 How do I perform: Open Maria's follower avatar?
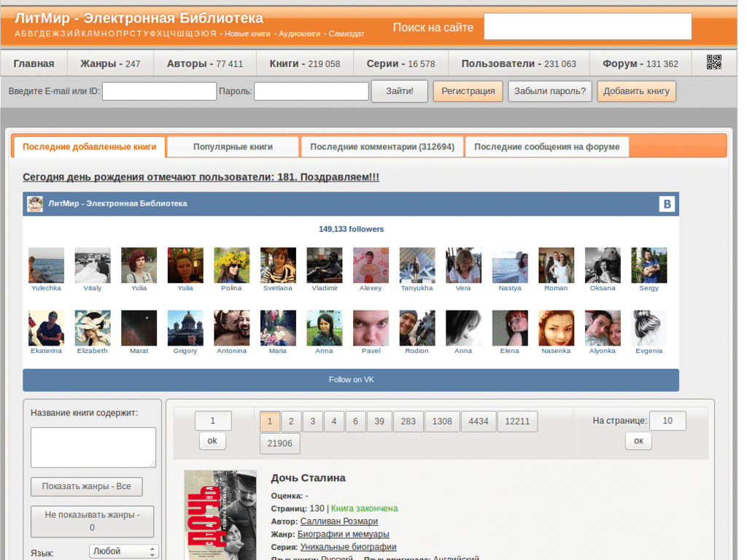(x=278, y=328)
